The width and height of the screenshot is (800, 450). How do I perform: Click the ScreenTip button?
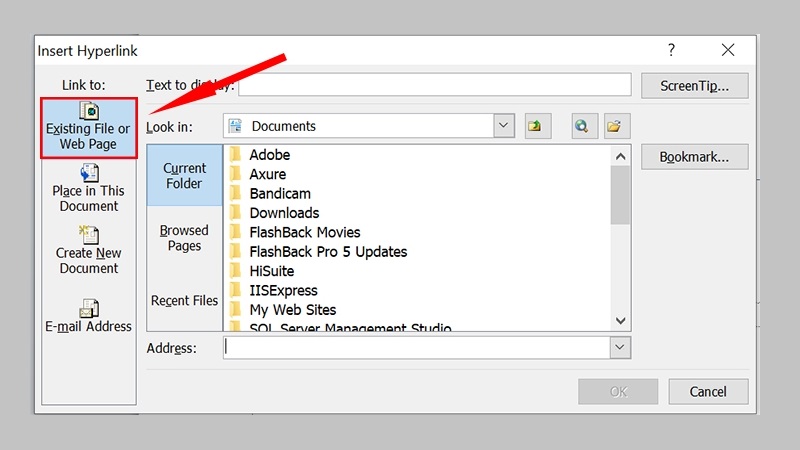pos(694,86)
